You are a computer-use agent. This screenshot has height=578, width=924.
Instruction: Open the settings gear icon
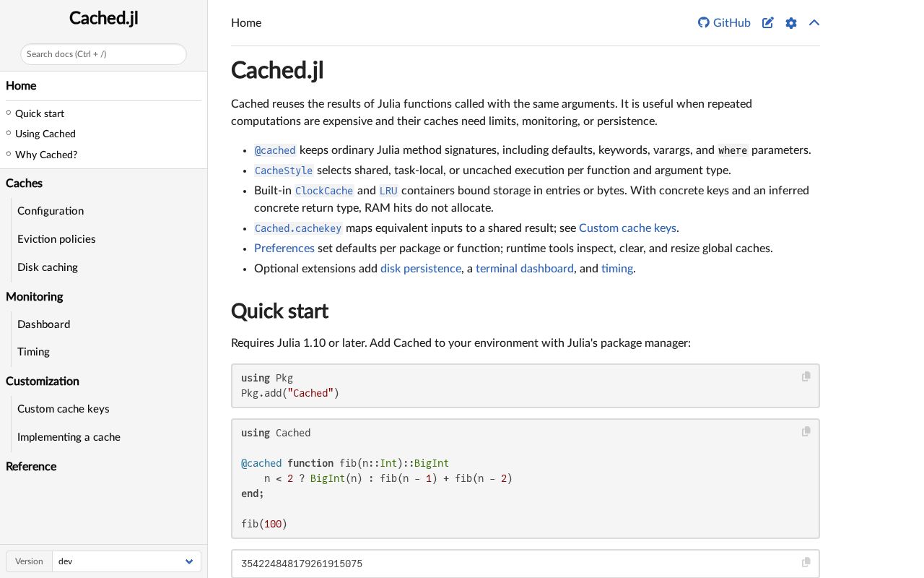791,22
